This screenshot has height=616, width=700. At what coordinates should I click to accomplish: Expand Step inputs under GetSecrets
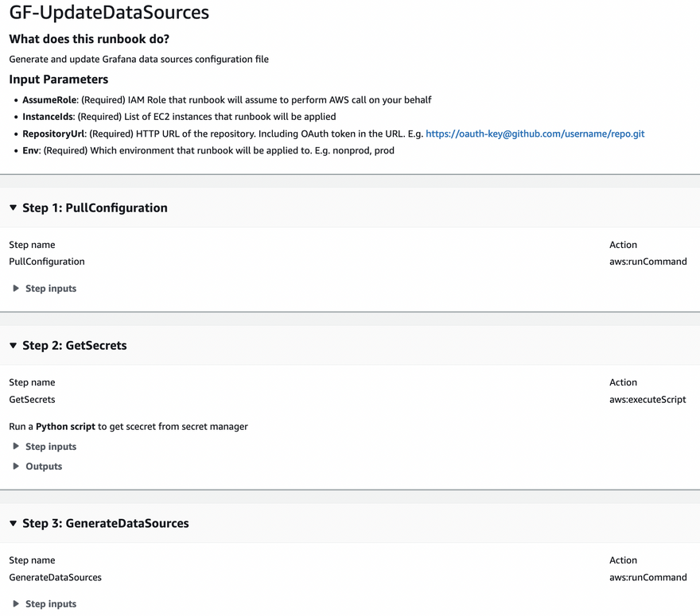[x=50, y=447]
